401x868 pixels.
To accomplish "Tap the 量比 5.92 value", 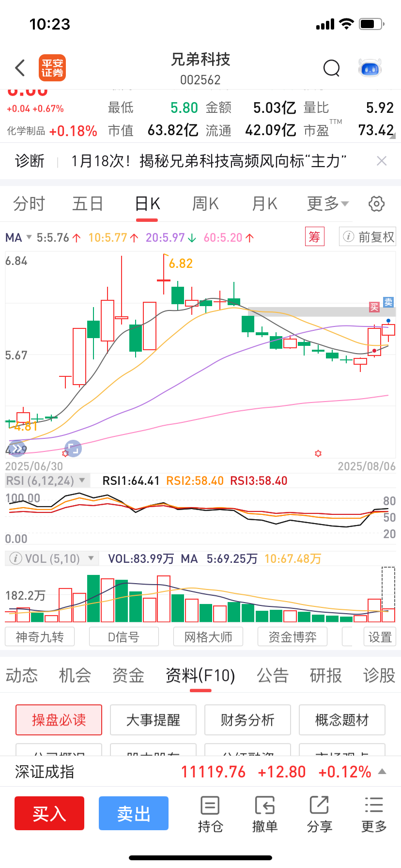I will click(x=380, y=108).
